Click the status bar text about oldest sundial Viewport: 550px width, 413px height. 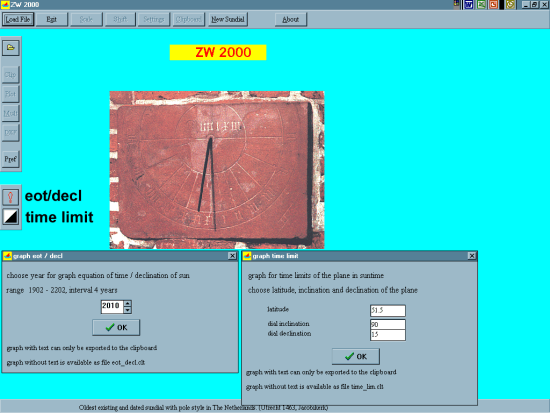[x=203, y=408]
